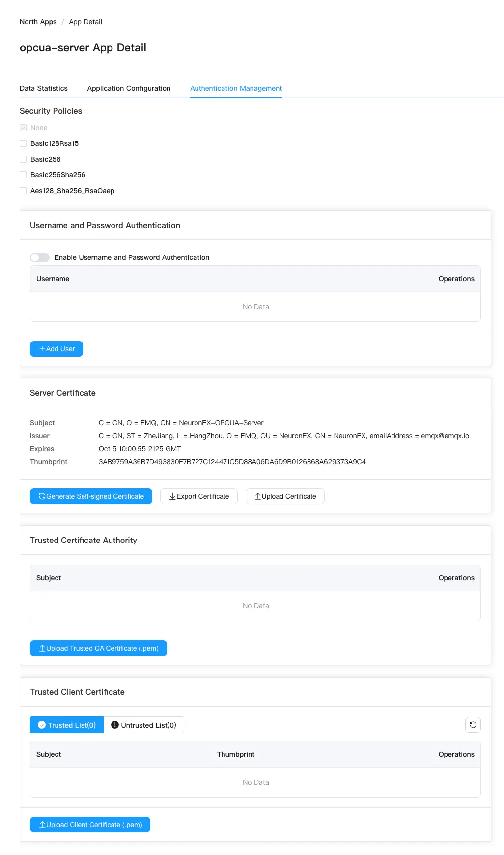Viewport: 504px width, 855px height.
Task: Check the Basic256 security policy
Action: tap(23, 159)
